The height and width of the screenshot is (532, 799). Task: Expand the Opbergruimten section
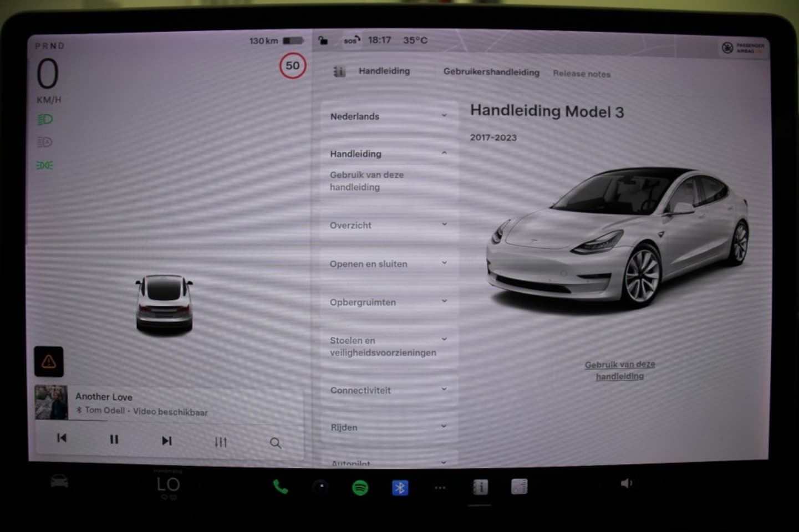coord(389,302)
